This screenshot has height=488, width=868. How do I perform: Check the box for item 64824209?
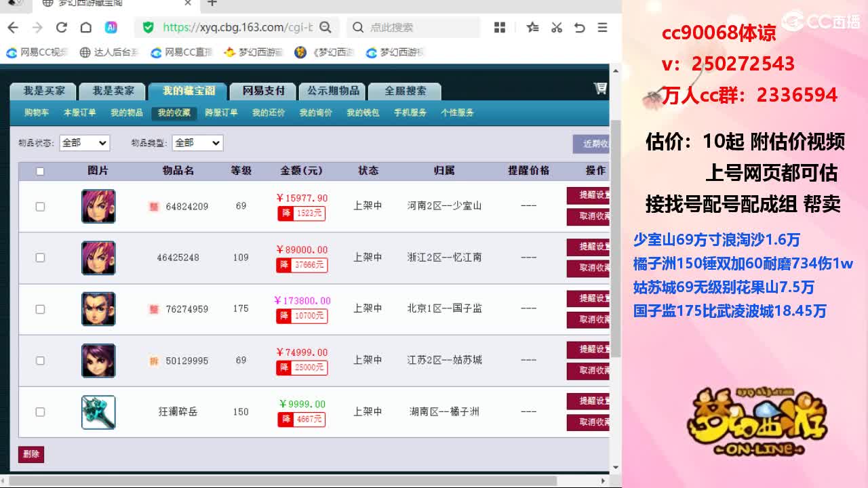(x=40, y=206)
